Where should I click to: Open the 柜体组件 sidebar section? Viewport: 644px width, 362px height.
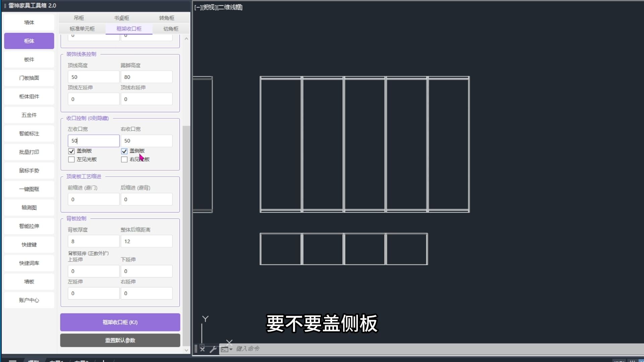(29, 97)
